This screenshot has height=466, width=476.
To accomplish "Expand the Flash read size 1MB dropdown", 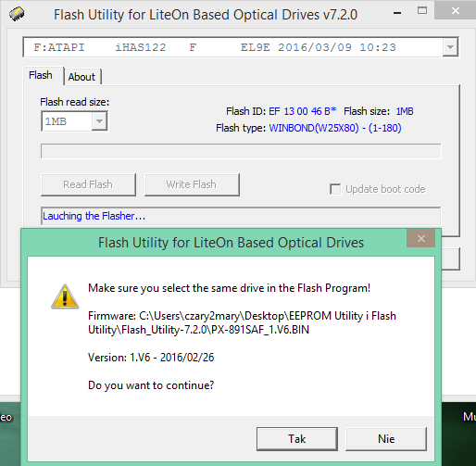I will click(x=99, y=121).
